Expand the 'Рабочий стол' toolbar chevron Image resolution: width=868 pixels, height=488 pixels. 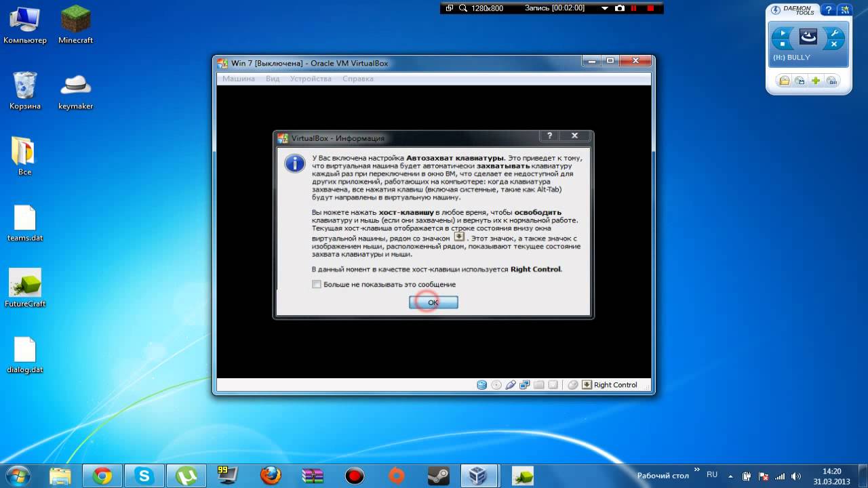point(696,471)
